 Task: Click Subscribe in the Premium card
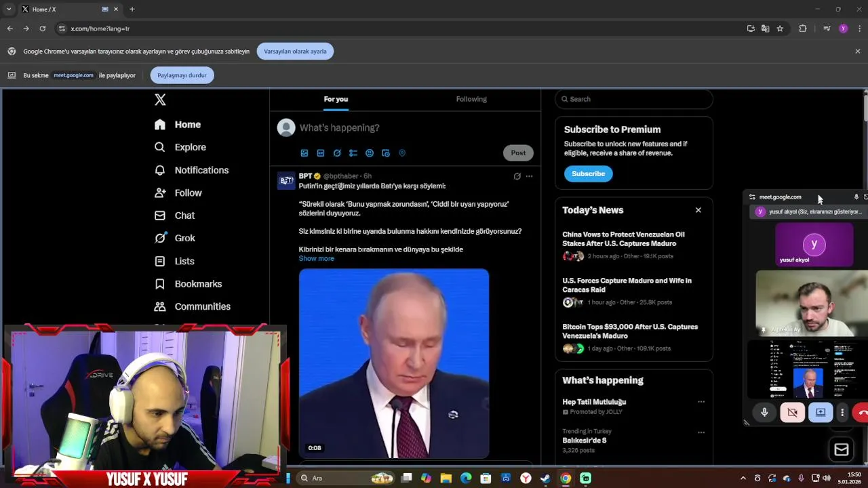[x=588, y=174]
